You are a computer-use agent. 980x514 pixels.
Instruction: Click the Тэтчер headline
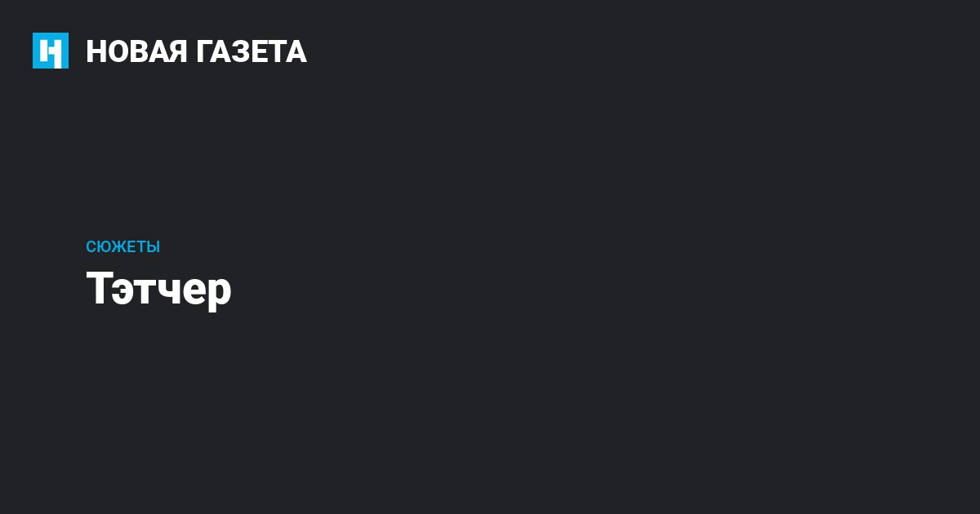click(159, 288)
